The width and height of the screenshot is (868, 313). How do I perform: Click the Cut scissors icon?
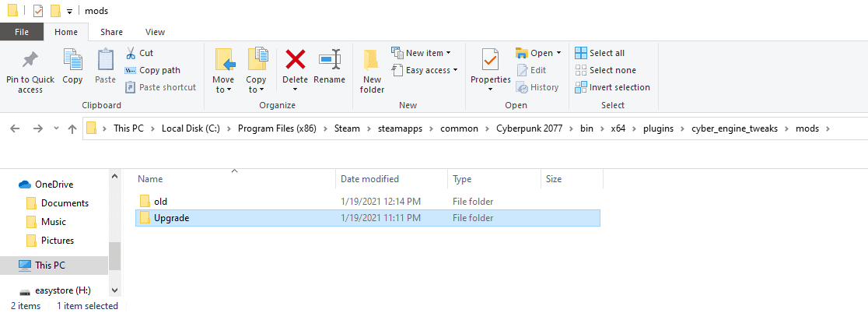pos(131,53)
